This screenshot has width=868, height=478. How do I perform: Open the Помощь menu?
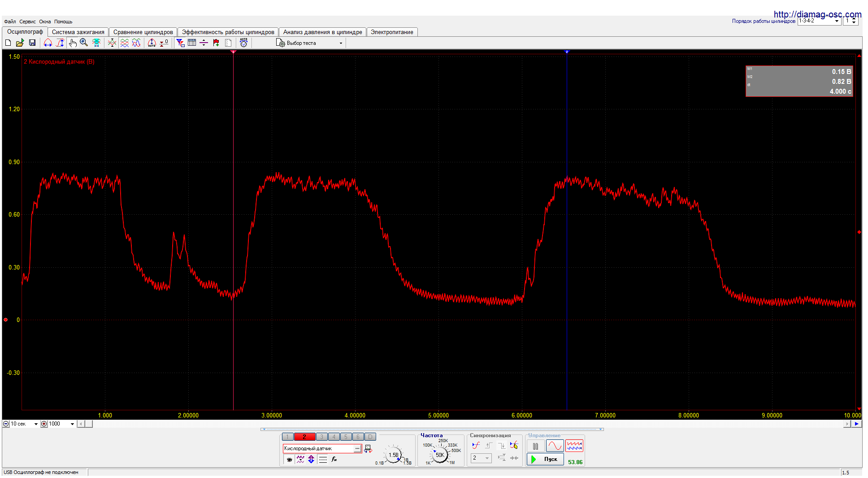pyautogui.click(x=63, y=22)
